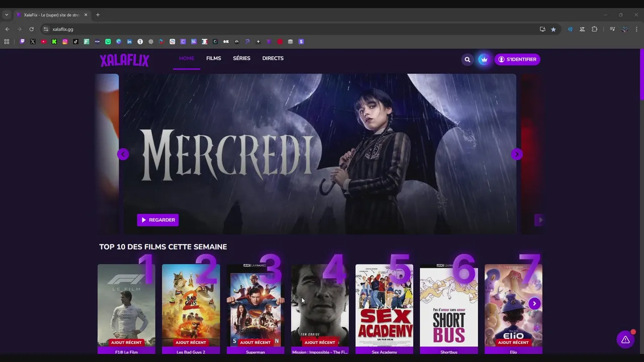Viewport: 644px width, 362px height.
Task: Open the LT extension icon
Action: pyautogui.click(x=582, y=29)
